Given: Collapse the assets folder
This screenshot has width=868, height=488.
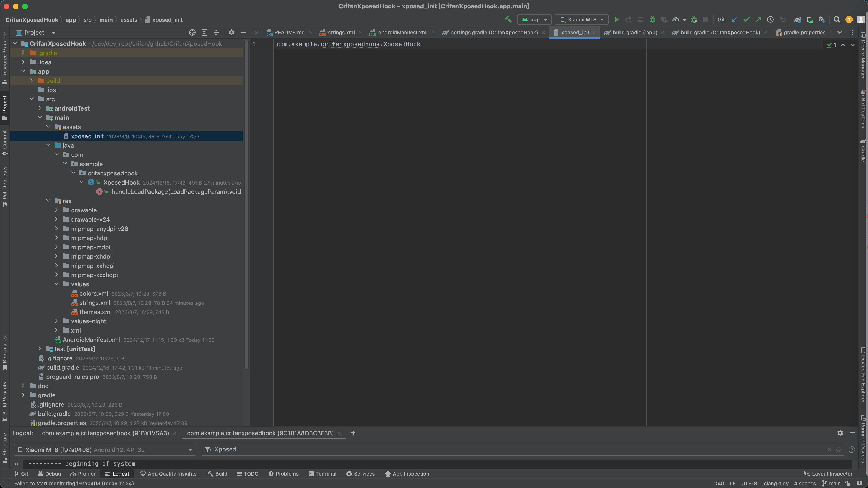Looking at the screenshot, I should tap(48, 127).
